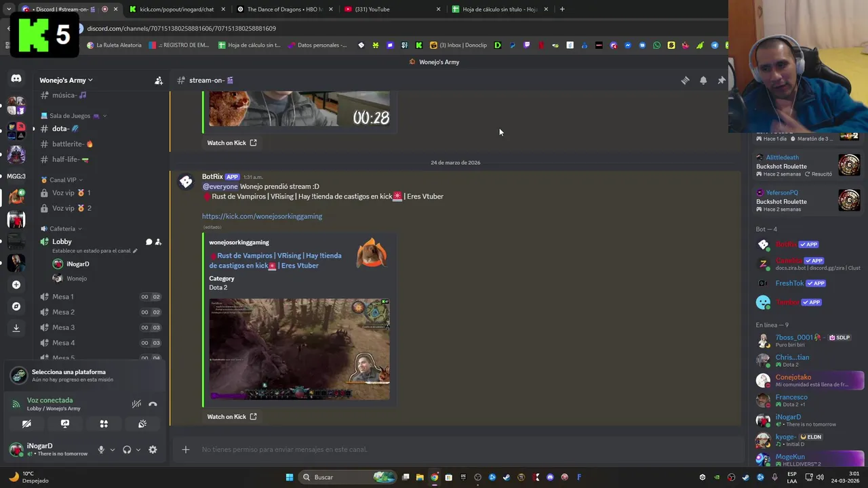
Task: Disconnect from voice channel
Action: pos(153,404)
